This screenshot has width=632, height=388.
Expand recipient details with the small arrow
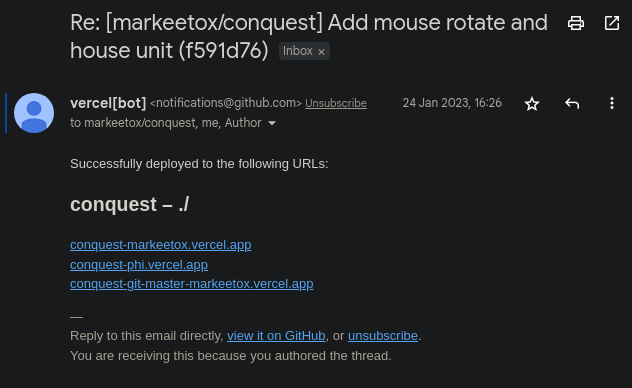click(x=272, y=123)
